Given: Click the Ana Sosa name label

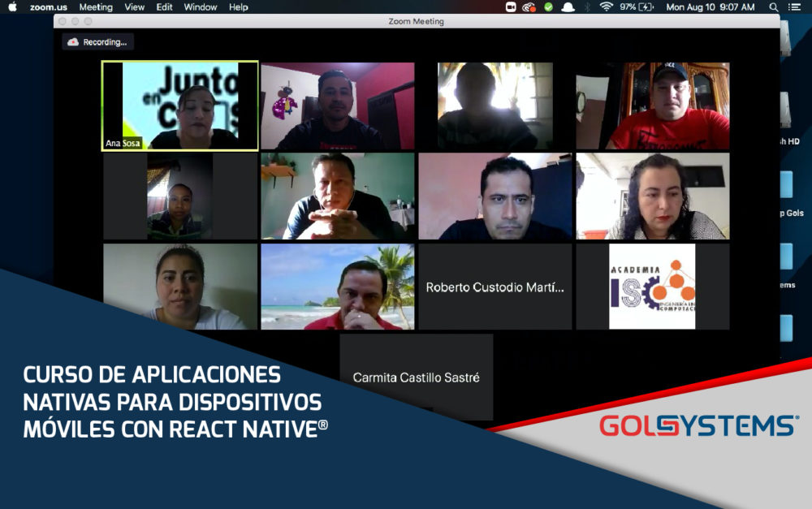Looking at the screenshot, I should 123,144.
